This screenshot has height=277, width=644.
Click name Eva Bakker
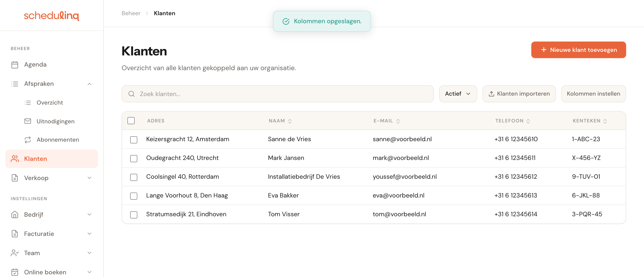pyautogui.click(x=283, y=195)
